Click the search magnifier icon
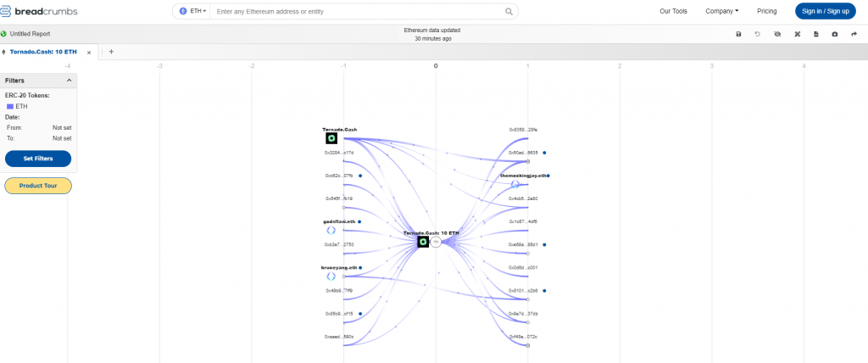Viewport: 868px width, 363px height. [x=509, y=11]
